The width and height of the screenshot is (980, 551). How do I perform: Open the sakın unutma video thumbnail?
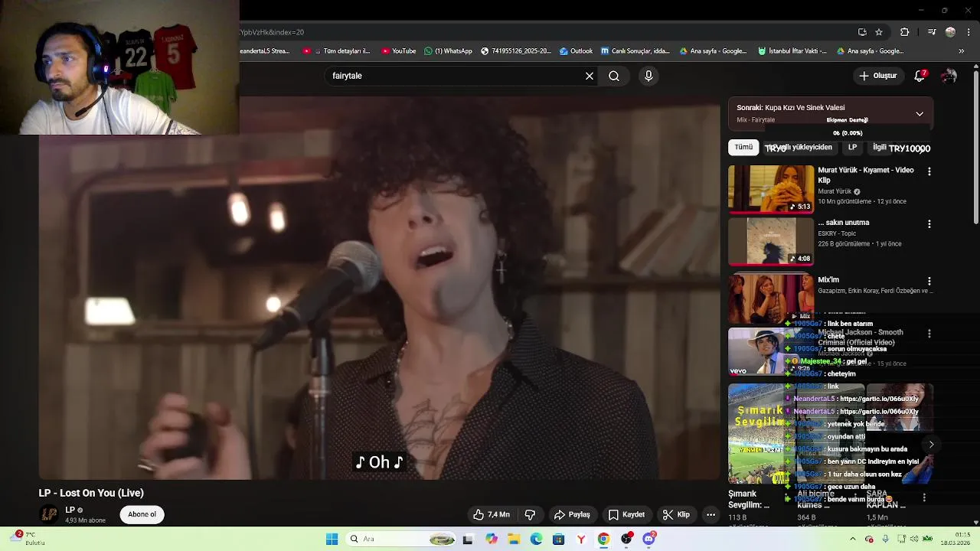pos(771,242)
